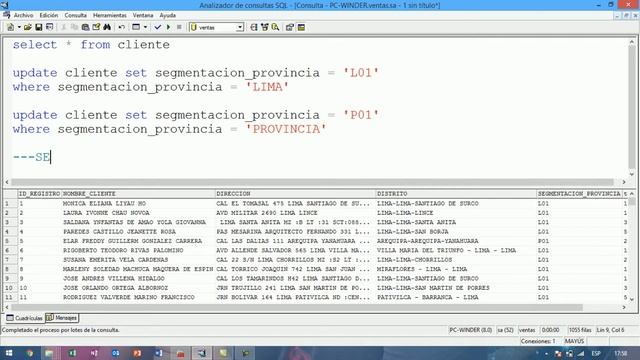
Task: Click the DIRECCION column header
Action: [295, 193]
